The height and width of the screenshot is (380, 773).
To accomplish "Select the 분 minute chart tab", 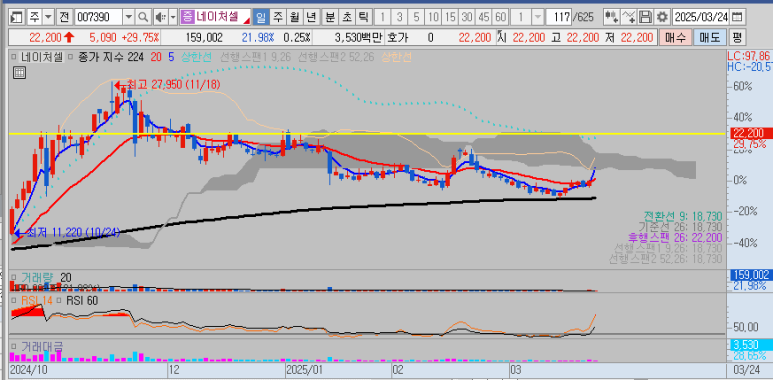I will 330,17.
